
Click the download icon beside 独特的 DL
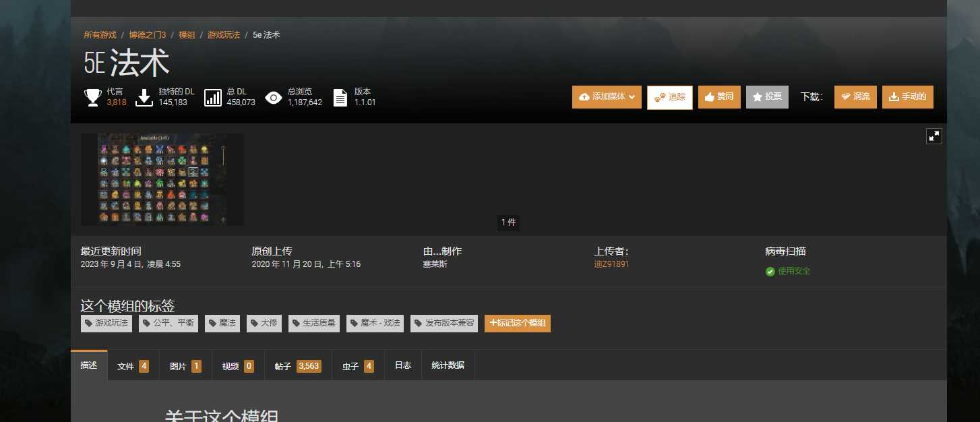pyautogui.click(x=144, y=98)
